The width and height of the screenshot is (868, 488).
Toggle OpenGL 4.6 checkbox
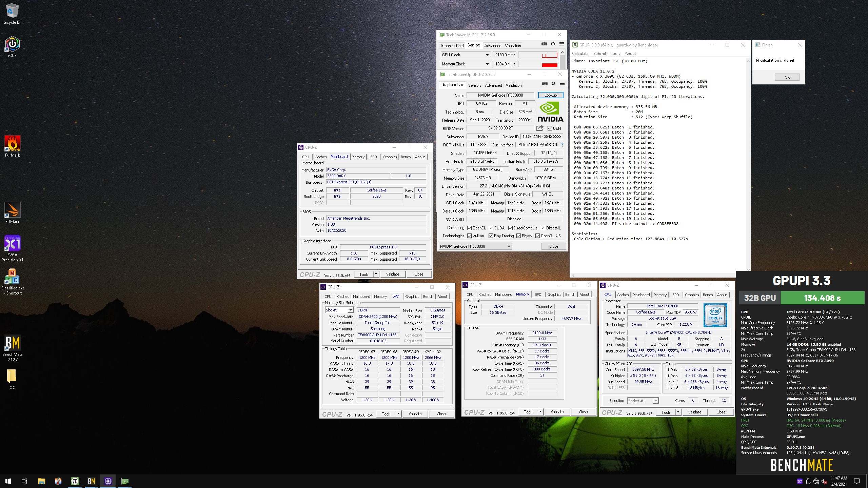point(537,236)
